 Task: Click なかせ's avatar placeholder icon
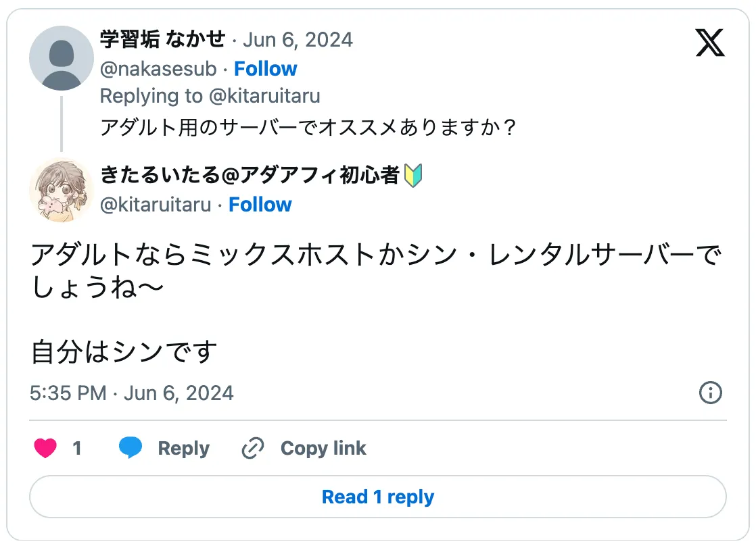[61, 59]
